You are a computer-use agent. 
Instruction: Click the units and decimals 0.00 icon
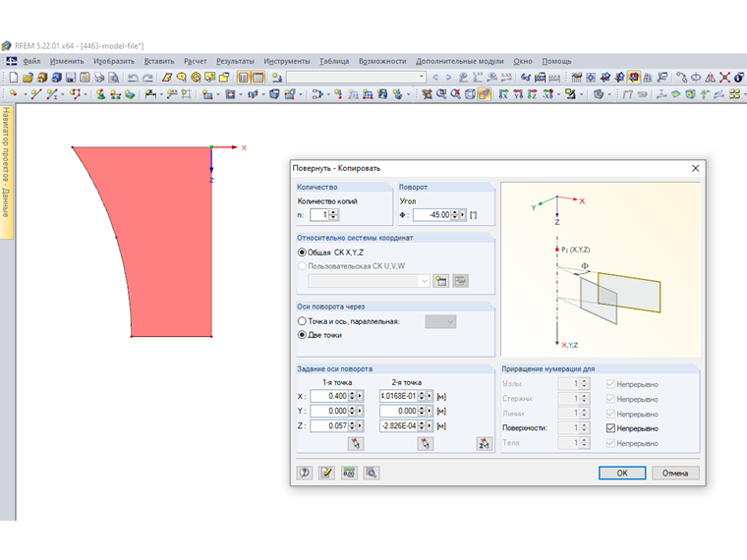(349, 473)
